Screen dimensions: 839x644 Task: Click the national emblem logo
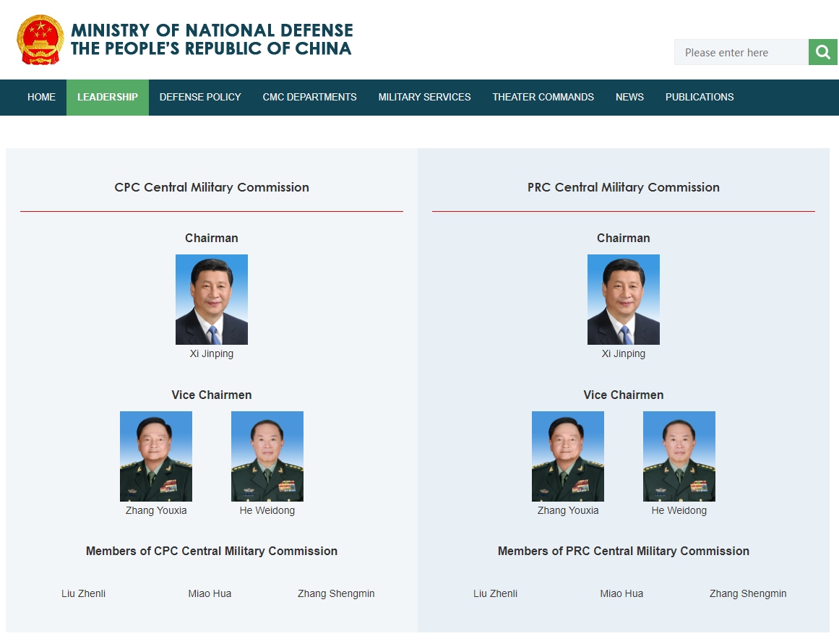[x=40, y=40]
